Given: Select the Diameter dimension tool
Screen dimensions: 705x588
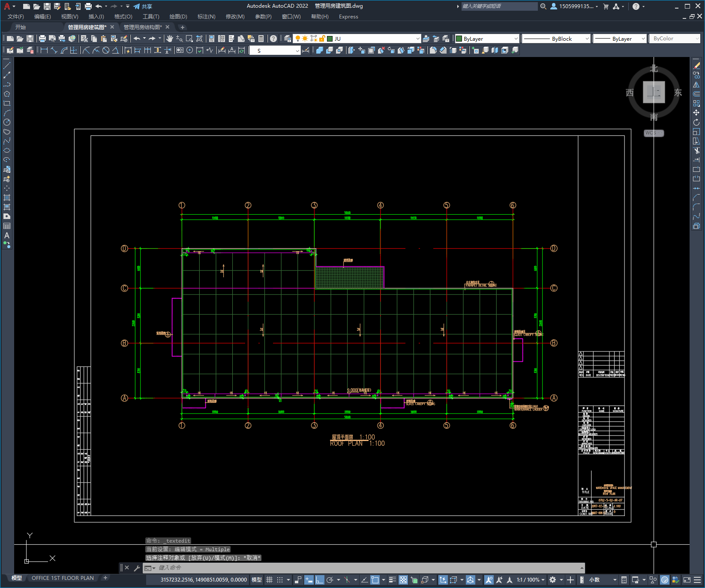Looking at the screenshot, I should [x=106, y=50].
